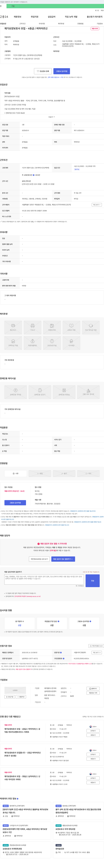Jump to the 복리후생 section tab

pyautogui.click(x=61, y=24)
